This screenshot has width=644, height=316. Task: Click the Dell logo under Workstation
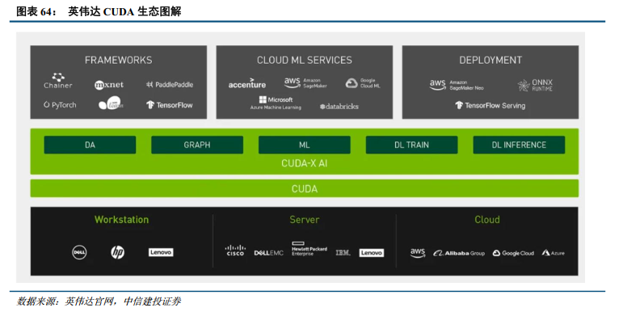[x=79, y=252]
